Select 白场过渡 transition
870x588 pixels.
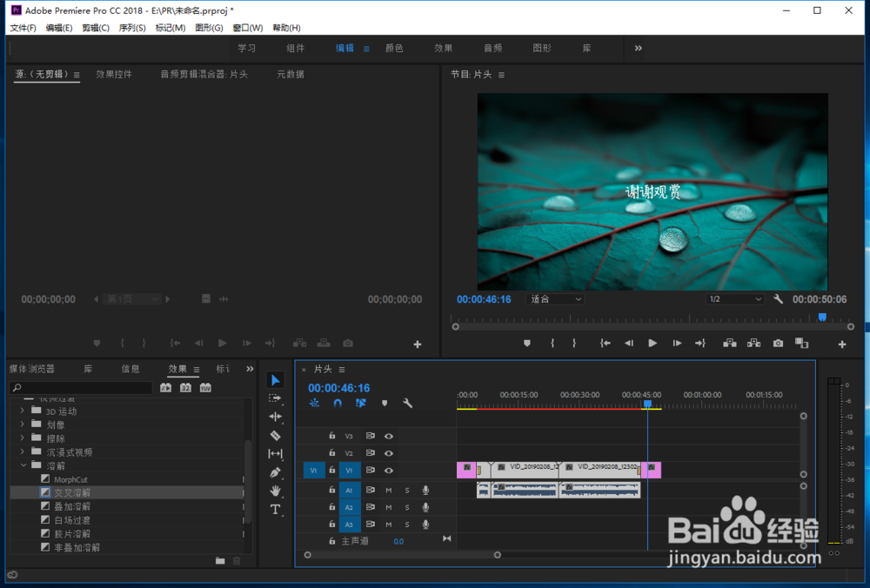(x=72, y=520)
